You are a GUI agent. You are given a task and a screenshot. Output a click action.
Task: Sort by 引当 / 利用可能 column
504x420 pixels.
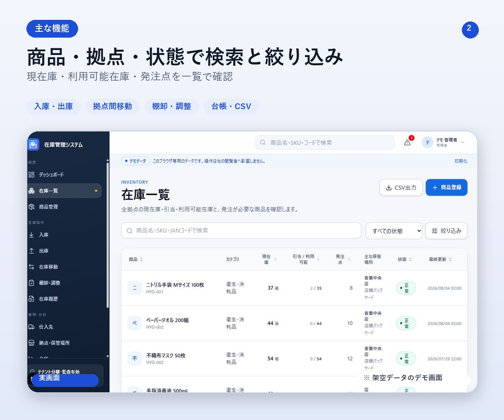click(x=306, y=260)
